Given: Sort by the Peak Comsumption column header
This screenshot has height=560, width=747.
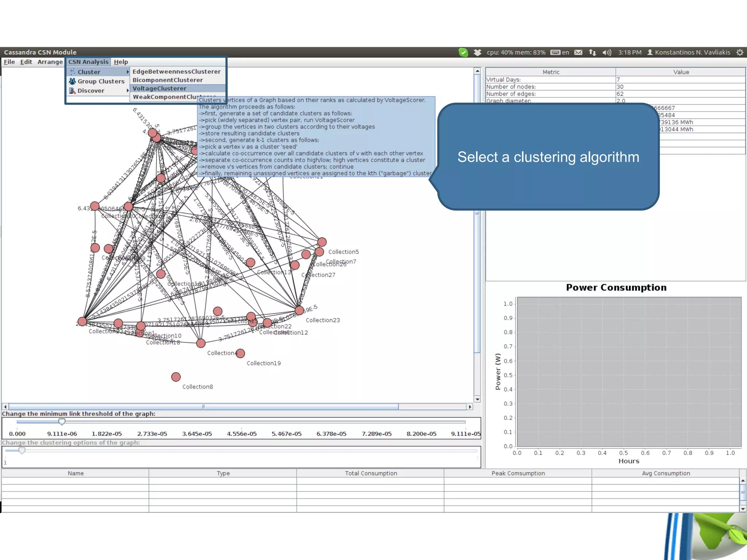Looking at the screenshot, I should [x=518, y=473].
